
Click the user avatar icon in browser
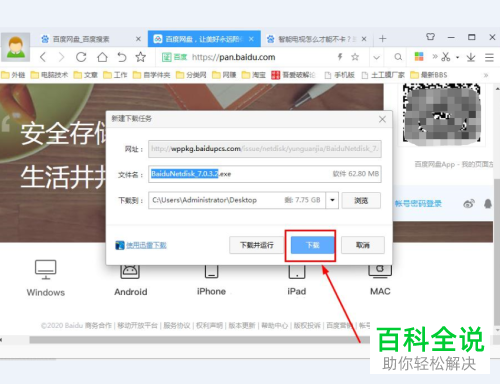point(15,47)
